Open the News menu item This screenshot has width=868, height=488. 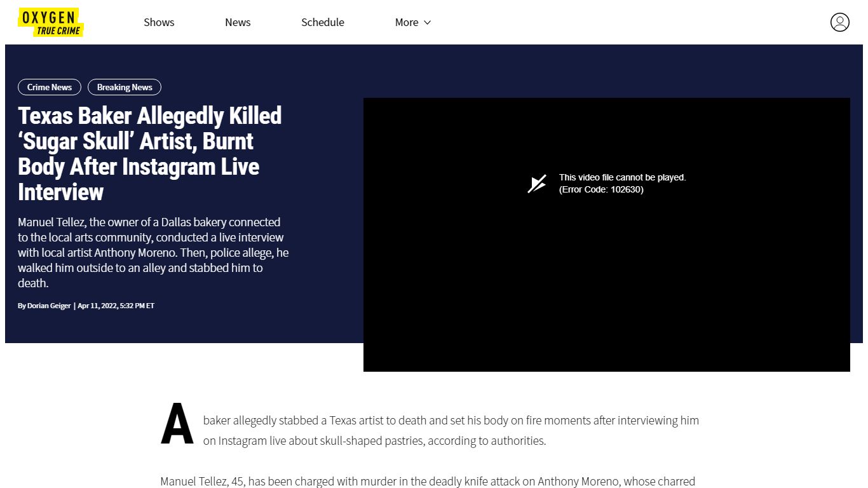pos(238,22)
